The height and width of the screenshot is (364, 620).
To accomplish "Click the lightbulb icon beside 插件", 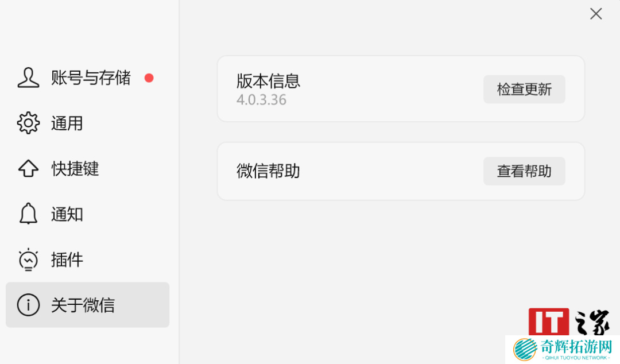I will 28,260.
